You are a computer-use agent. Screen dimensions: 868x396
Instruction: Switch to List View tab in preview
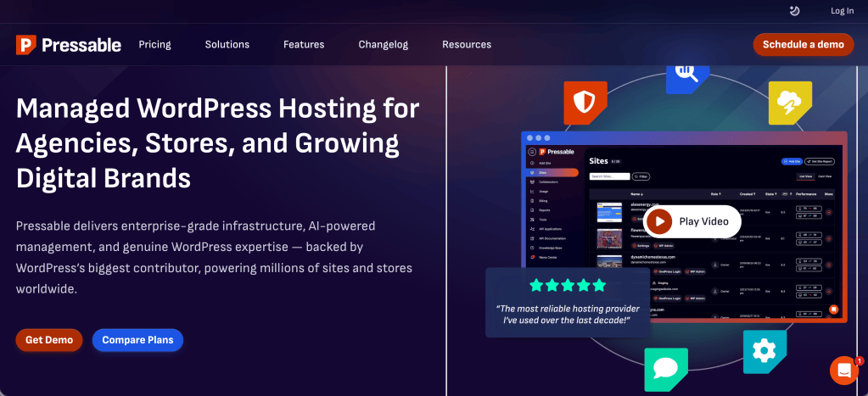coord(805,176)
